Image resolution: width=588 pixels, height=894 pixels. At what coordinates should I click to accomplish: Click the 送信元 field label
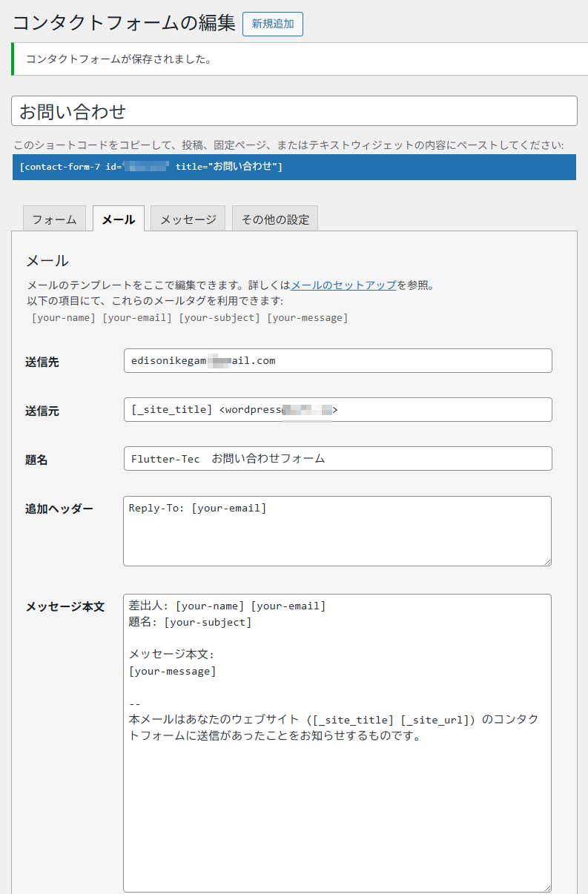[x=42, y=411]
